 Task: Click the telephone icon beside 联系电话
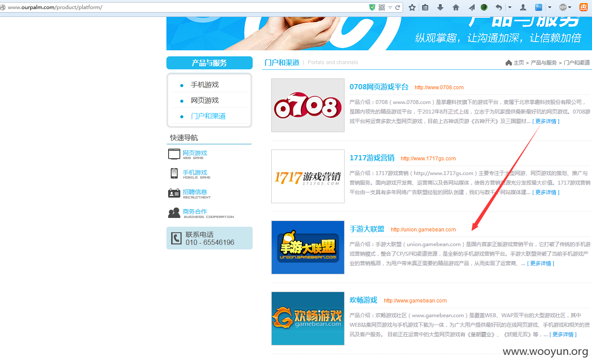(176, 238)
